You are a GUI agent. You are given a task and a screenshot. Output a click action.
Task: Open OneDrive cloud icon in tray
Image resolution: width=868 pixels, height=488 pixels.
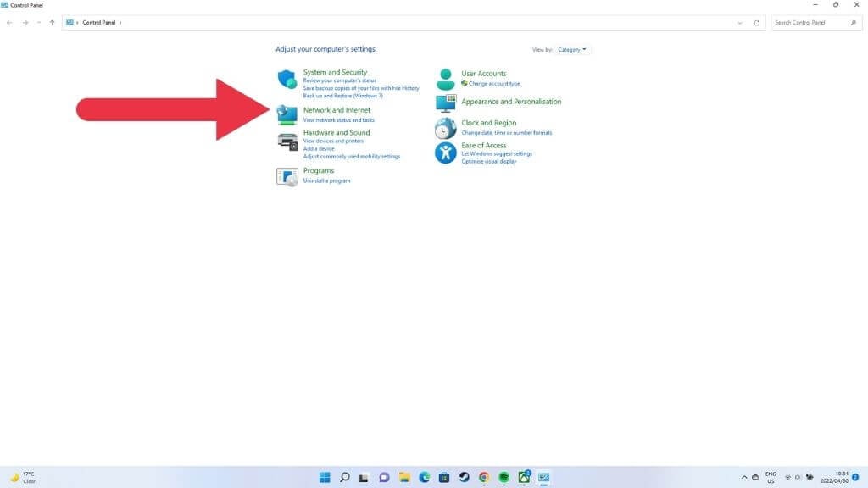point(755,477)
